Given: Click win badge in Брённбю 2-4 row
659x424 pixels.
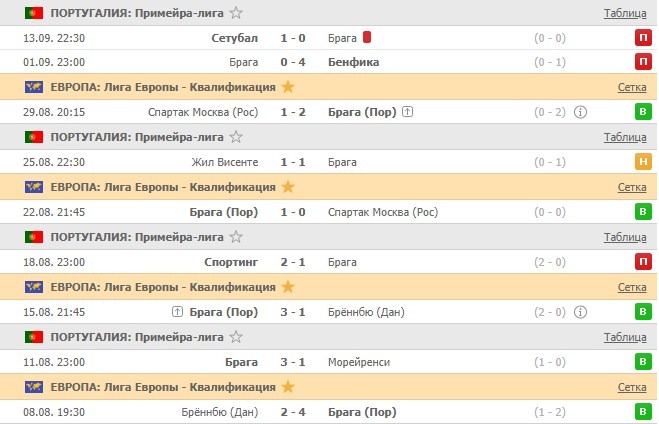Looking at the screenshot, I should (642, 411).
